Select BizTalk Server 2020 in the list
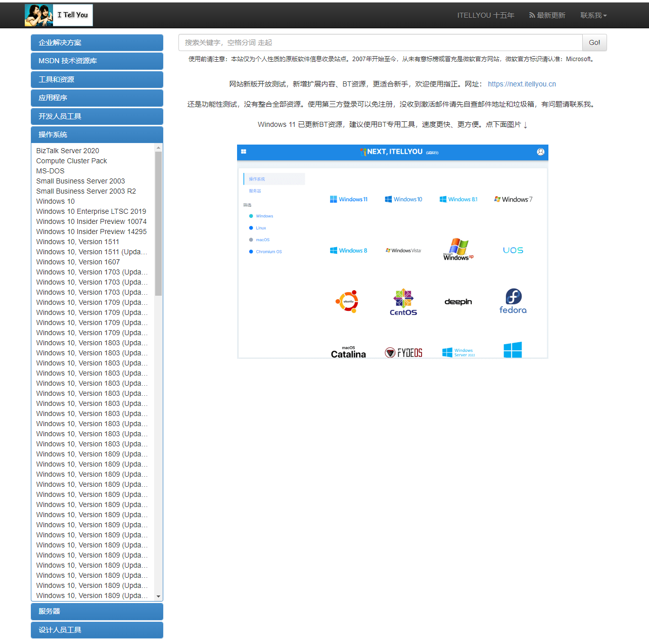649x644 pixels. (x=68, y=151)
